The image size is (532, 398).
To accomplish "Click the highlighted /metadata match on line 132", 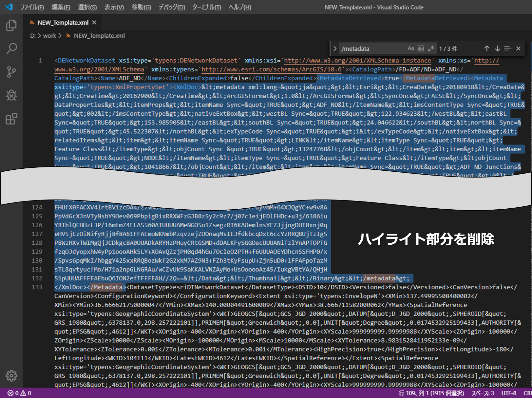I will coord(379,278).
